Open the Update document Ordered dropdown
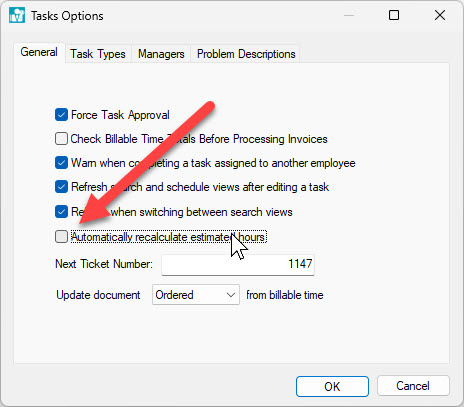464x407 pixels. click(196, 295)
